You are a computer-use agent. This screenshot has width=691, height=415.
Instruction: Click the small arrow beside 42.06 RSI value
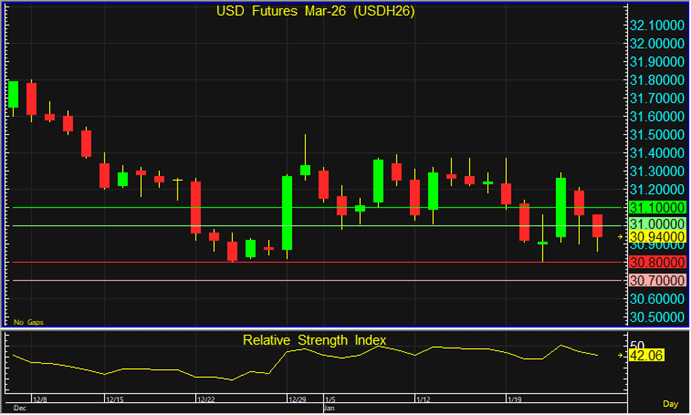[x=622, y=353]
